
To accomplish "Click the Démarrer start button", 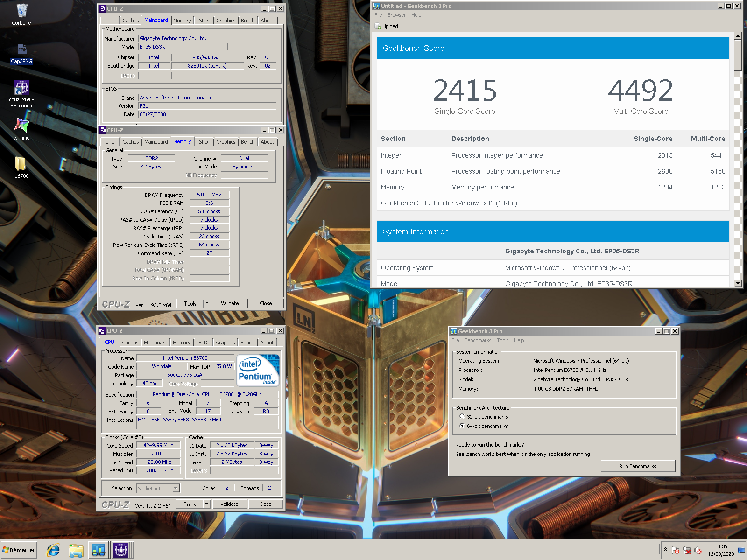I will 19,550.
